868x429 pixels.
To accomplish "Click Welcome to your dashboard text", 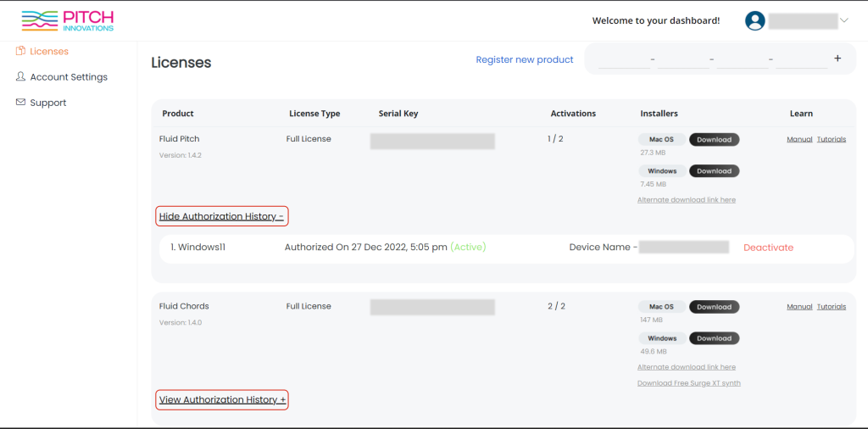I will click(x=656, y=21).
